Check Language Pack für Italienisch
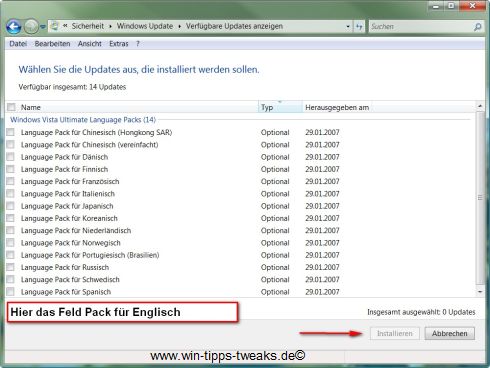 (x=11, y=194)
